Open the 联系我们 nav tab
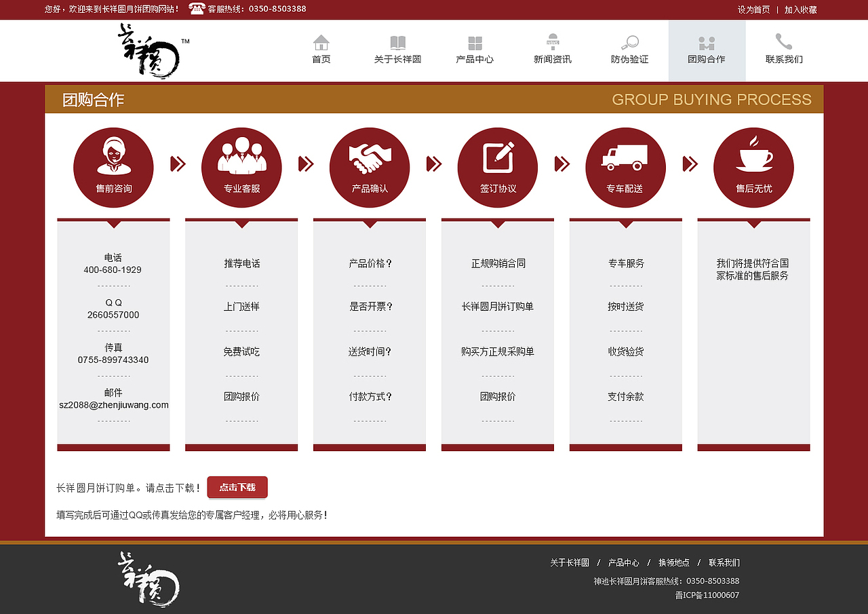This screenshot has width=868, height=614. (x=784, y=51)
